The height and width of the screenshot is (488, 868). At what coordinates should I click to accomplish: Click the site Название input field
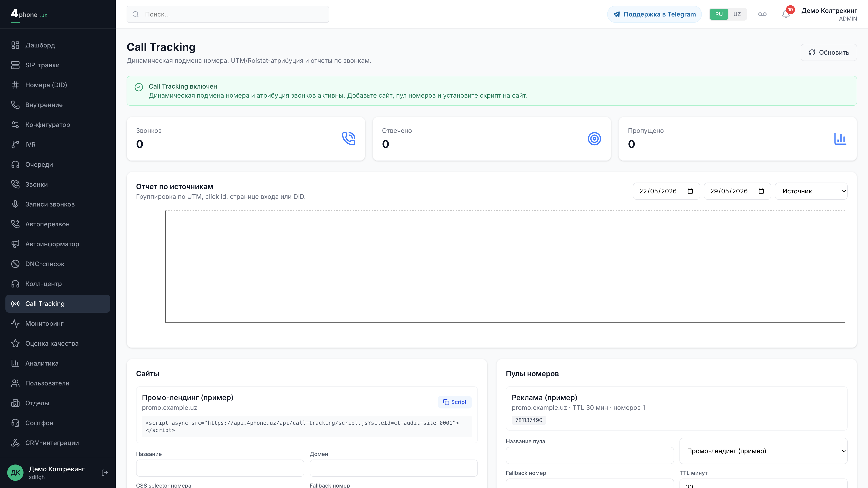click(220, 468)
